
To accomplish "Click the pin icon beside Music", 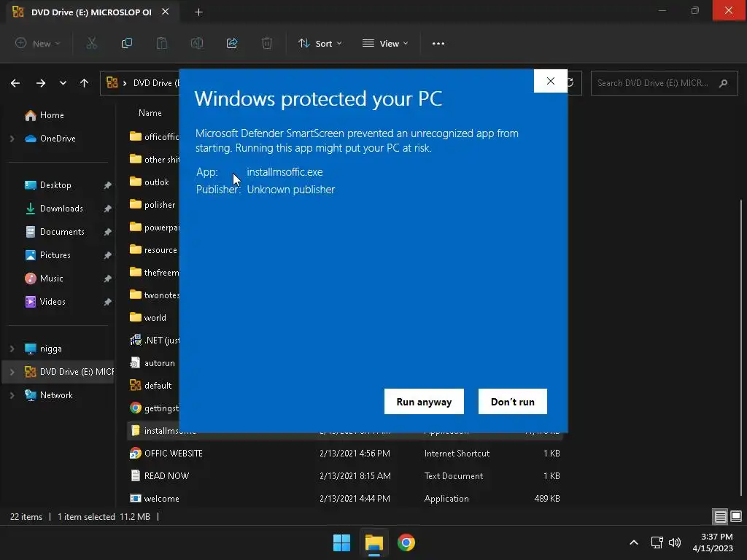I will tap(108, 279).
